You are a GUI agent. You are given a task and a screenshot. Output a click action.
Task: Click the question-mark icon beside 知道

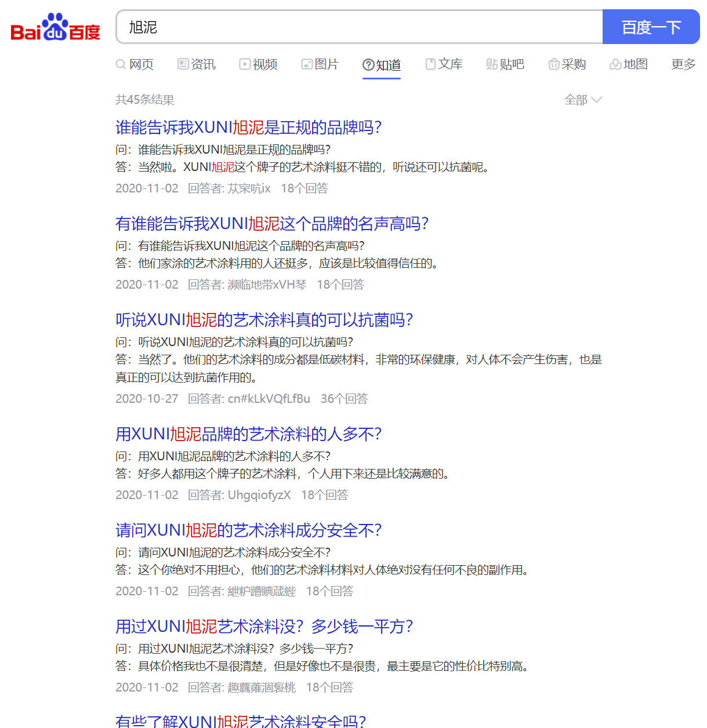(368, 65)
